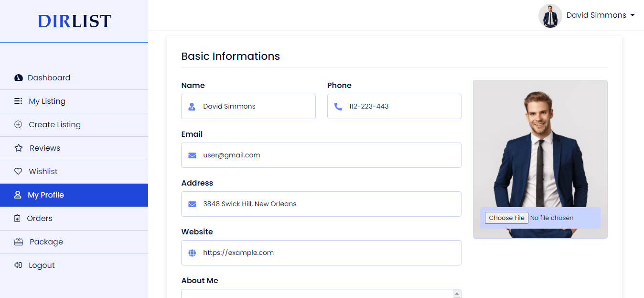Click the Reviews star icon
This screenshot has height=298, width=644.
tap(18, 148)
